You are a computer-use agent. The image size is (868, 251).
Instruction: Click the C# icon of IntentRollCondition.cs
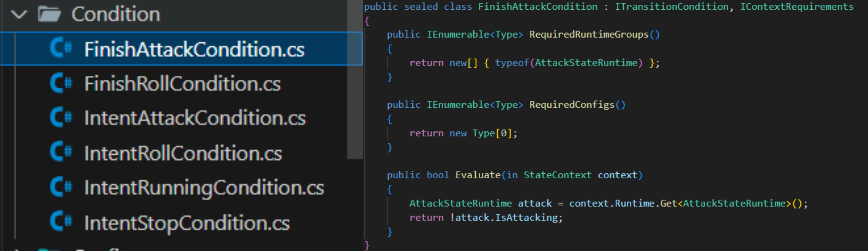coord(61,152)
